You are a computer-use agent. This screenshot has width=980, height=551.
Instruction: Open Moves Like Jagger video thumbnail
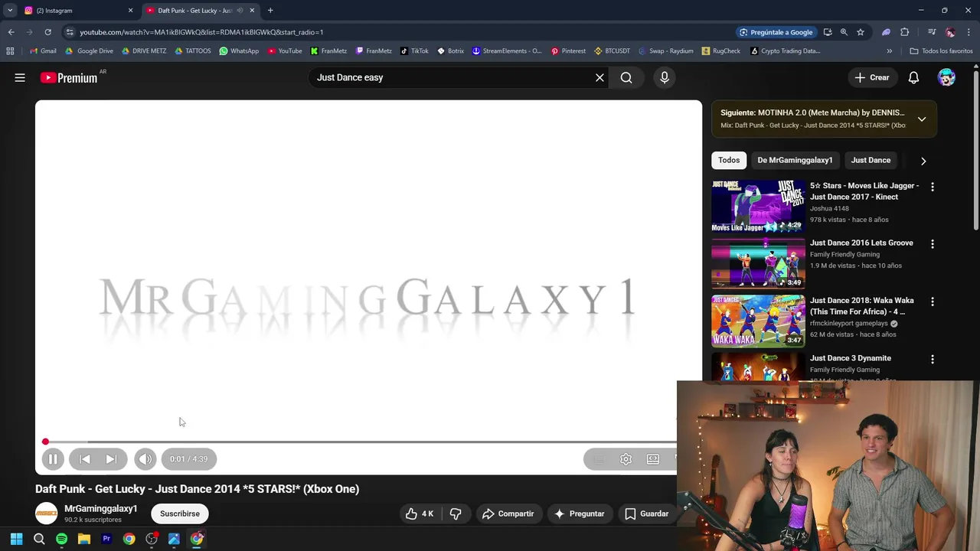point(758,206)
